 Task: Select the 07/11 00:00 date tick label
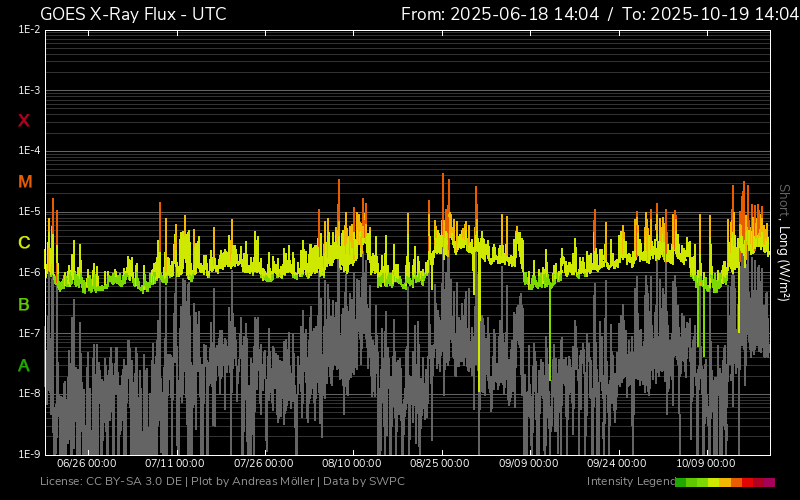click(x=175, y=464)
